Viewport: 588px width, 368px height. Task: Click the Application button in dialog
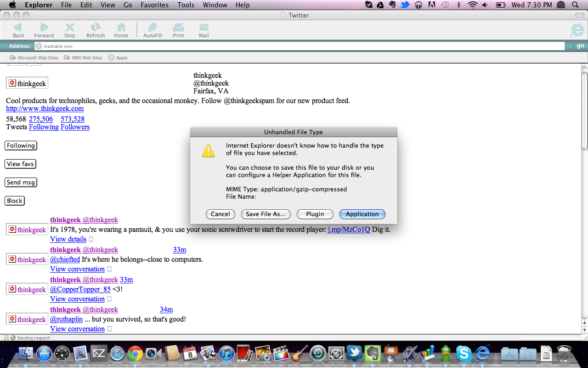tap(362, 214)
